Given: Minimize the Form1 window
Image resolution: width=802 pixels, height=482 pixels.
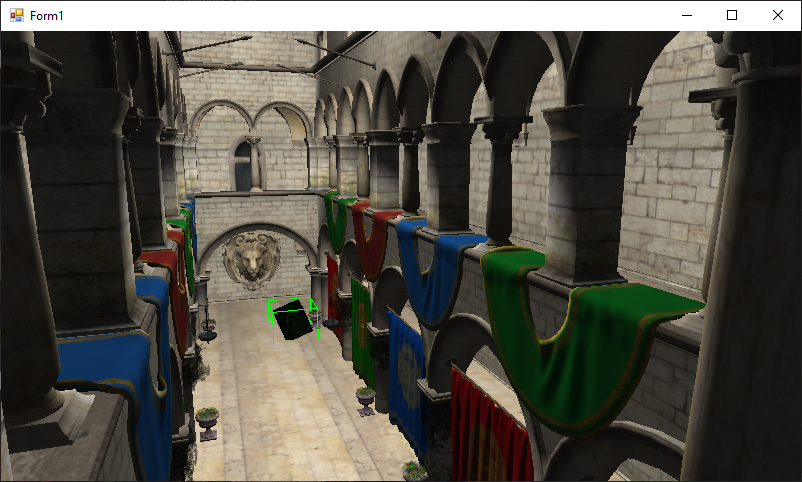Looking at the screenshot, I should pyautogui.click(x=686, y=15).
